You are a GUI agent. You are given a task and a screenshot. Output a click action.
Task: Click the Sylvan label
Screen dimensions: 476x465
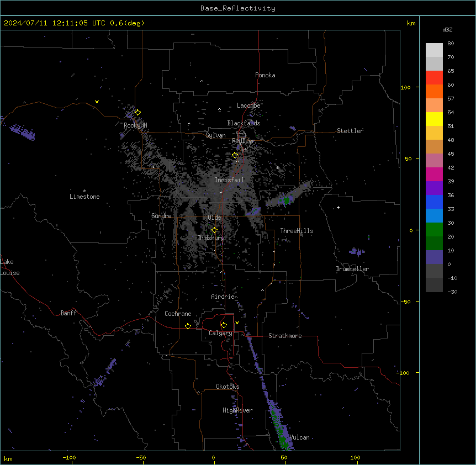click(215, 135)
